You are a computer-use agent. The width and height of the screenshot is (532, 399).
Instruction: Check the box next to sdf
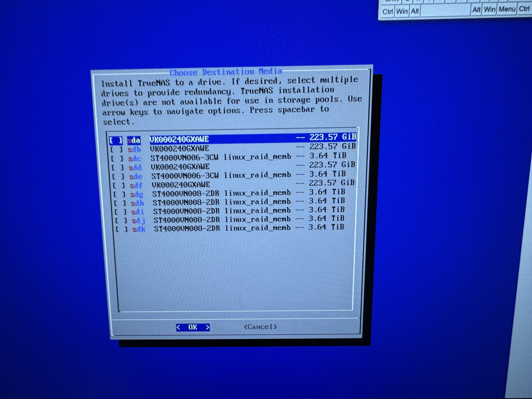pos(119,186)
